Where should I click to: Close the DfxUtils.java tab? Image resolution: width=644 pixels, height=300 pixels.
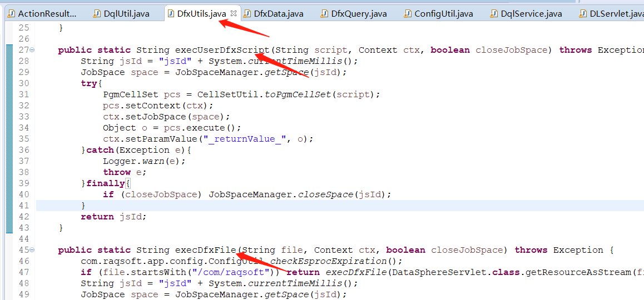[x=234, y=13]
